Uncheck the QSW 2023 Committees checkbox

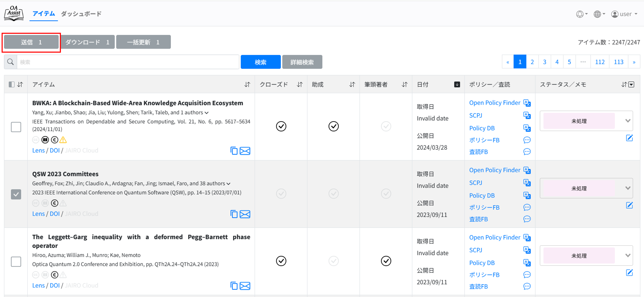point(16,194)
